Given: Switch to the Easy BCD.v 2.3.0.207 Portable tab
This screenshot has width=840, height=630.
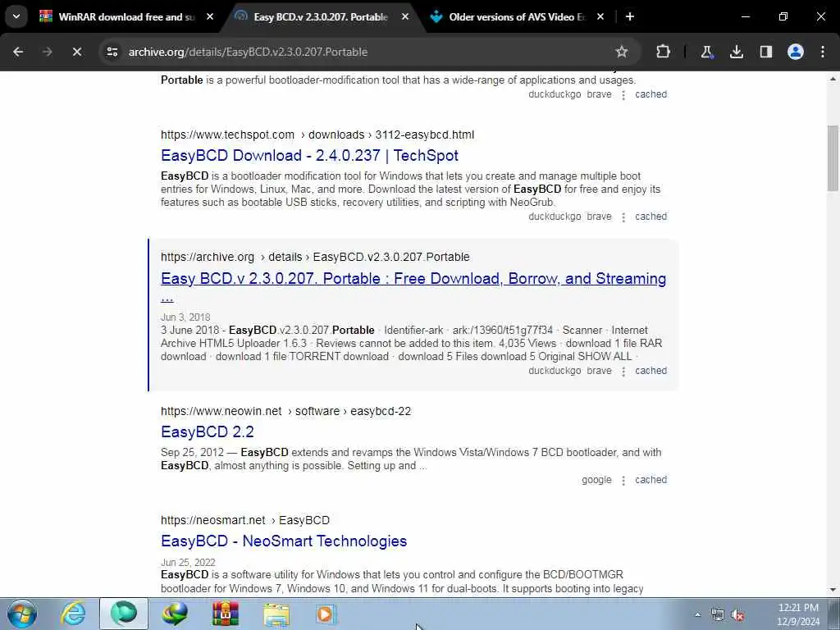Looking at the screenshot, I should point(321,16).
